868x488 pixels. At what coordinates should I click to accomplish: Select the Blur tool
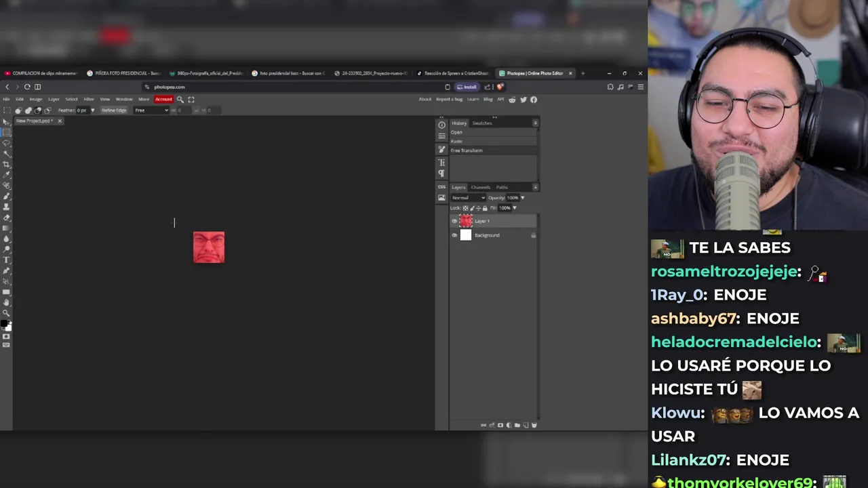(7, 239)
